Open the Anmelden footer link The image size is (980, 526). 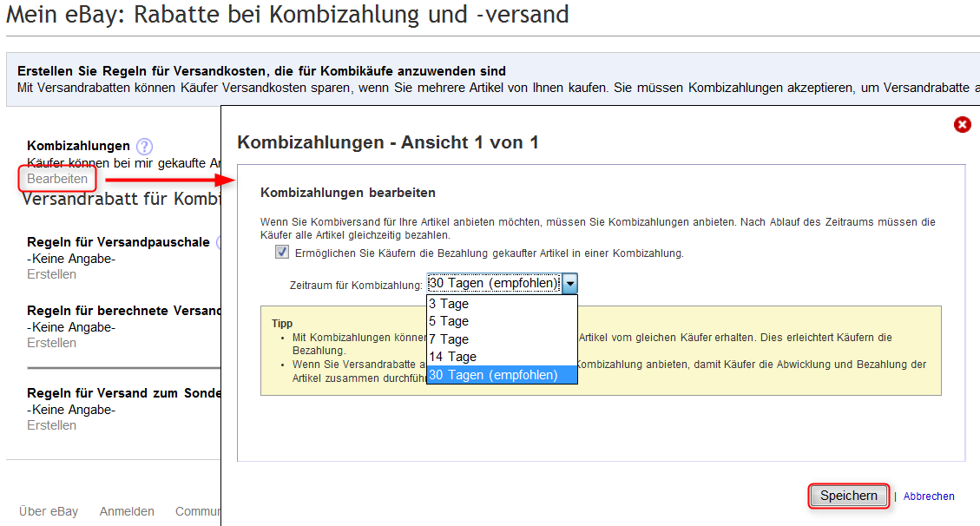click(127, 511)
